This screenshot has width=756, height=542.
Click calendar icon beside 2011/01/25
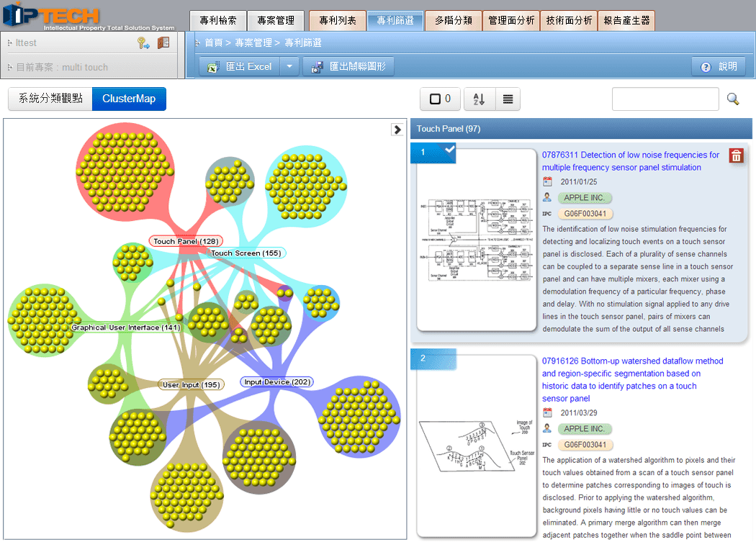[x=547, y=182]
